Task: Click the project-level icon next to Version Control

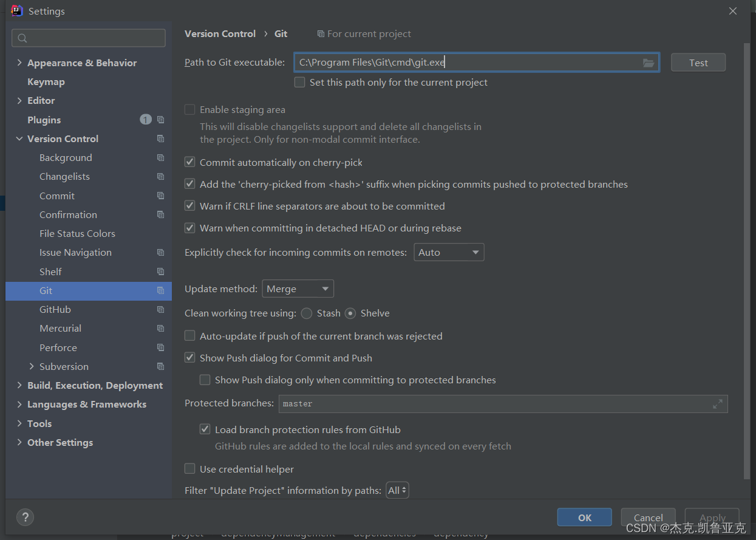Action: tap(160, 138)
